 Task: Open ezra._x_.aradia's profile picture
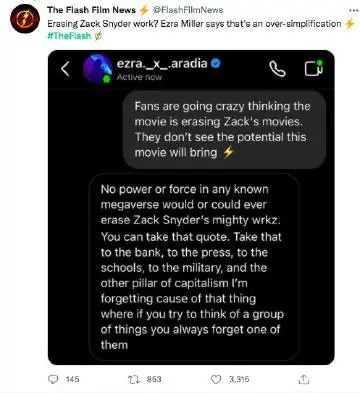97,69
